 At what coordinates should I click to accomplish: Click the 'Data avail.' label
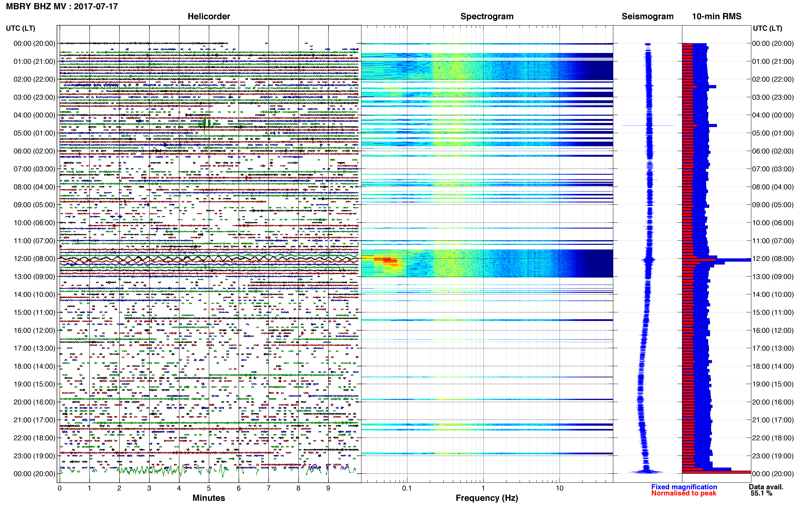766,487
